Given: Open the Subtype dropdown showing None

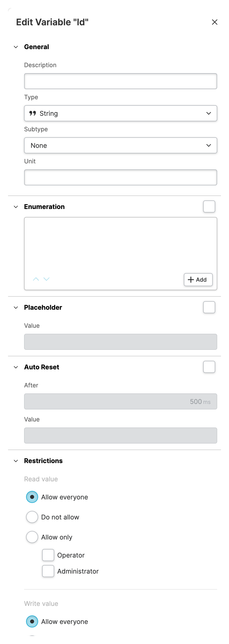Looking at the screenshot, I should 120,145.
